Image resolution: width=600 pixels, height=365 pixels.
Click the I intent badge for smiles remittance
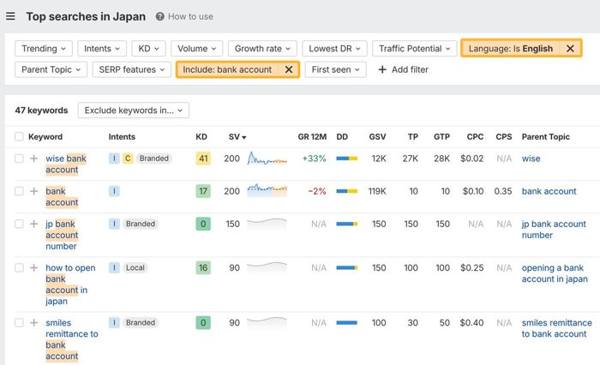click(x=114, y=323)
